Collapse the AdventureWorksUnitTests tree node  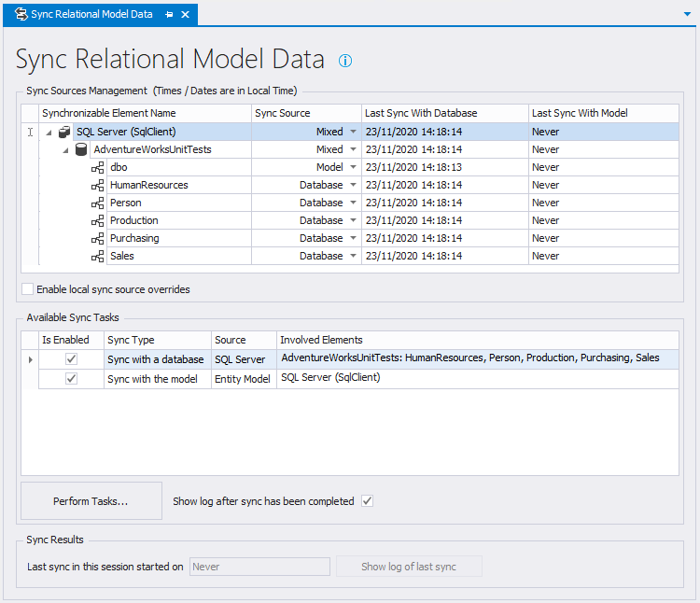[65, 150]
